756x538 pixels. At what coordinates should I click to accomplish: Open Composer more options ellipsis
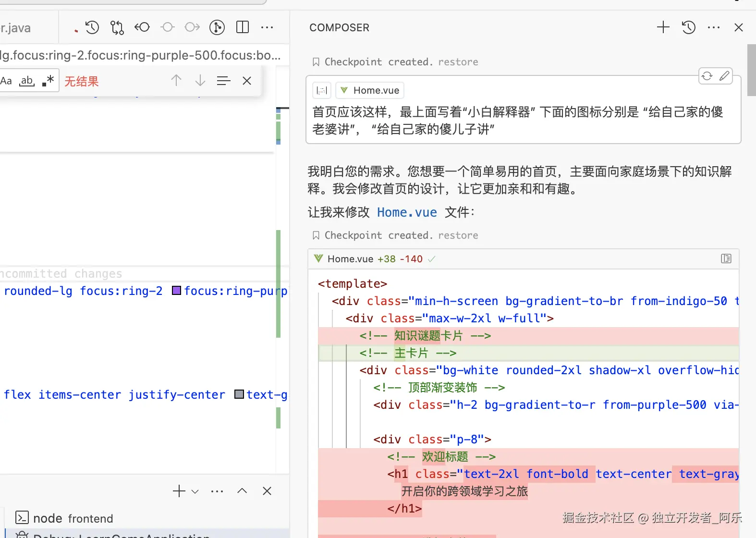(714, 27)
